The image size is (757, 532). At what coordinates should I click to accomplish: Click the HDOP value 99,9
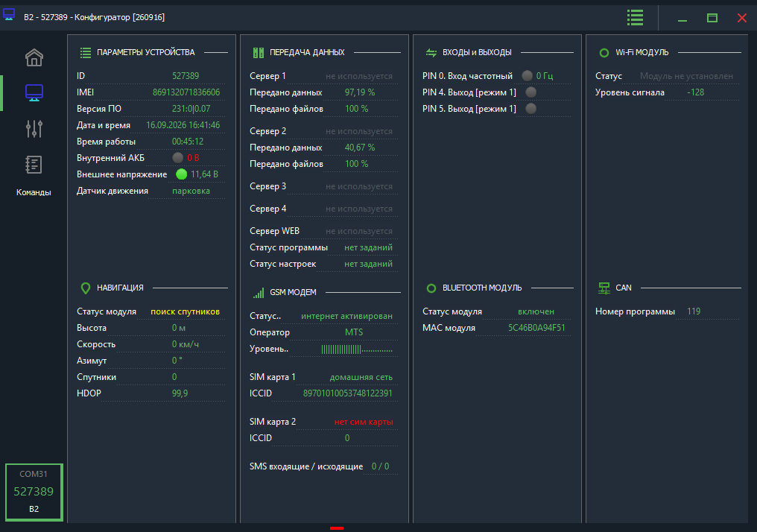(x=180, y=393)
